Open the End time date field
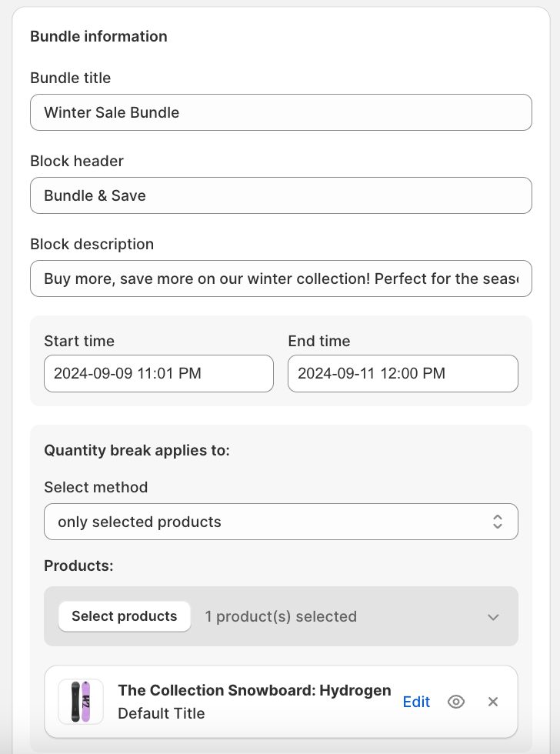This screenshot has height=754, width=560. (402, 374)
